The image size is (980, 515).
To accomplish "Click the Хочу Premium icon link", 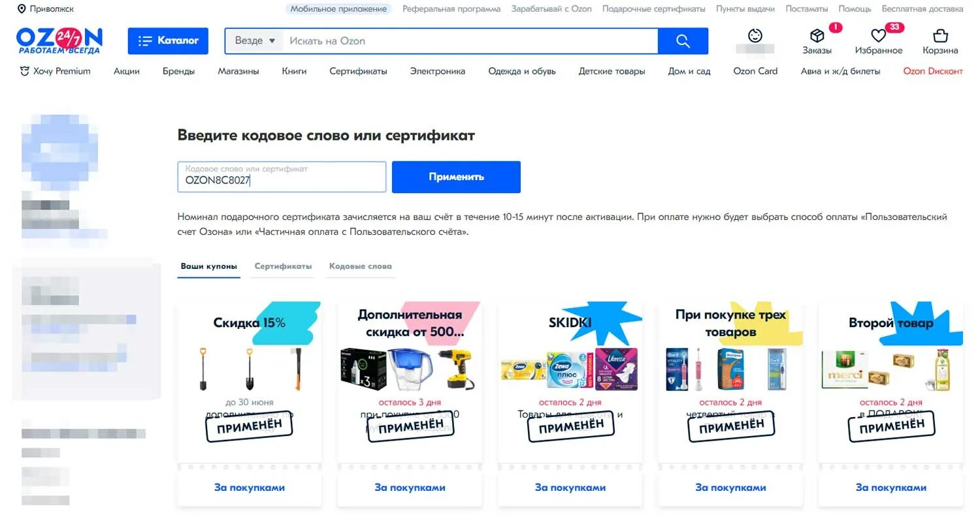I will click(x=25, y=71).
